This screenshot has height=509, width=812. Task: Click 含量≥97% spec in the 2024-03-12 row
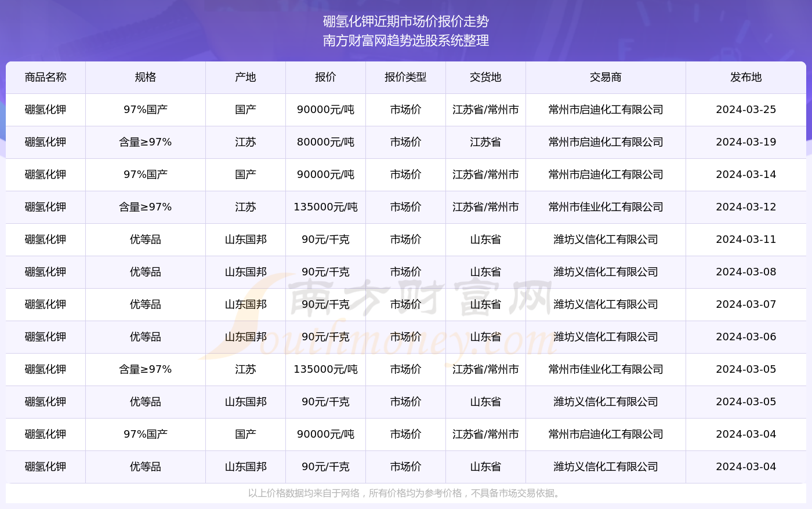click(146, 207)
